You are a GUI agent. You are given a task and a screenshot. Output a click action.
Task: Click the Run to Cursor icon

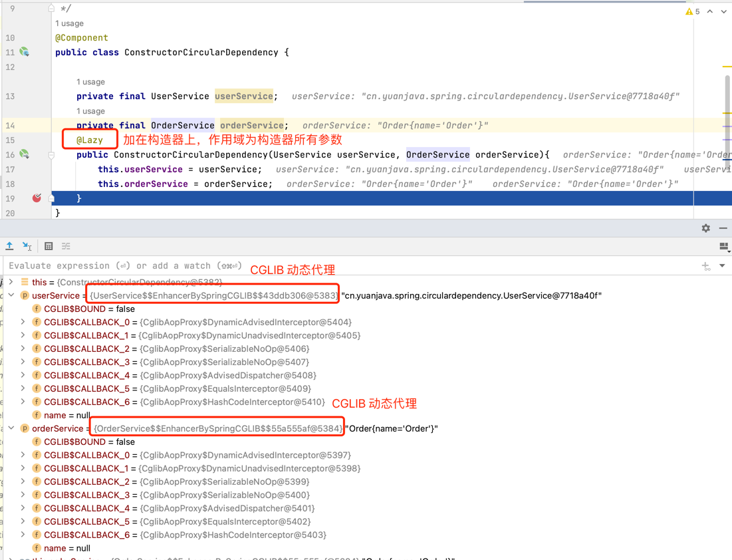pyautogui.click(x=27, y=246)
